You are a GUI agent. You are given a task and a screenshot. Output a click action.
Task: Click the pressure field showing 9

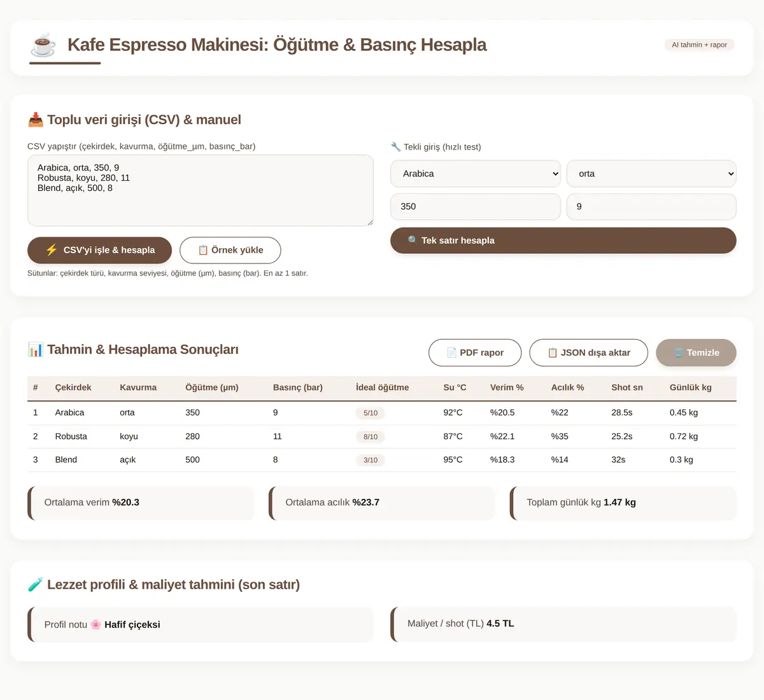pyautogui.click(x=651, y=207)
